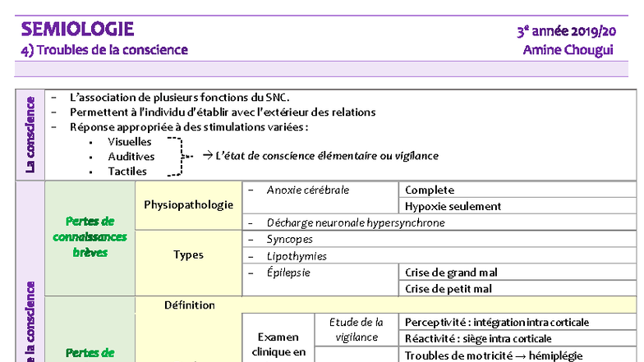The height and width of the screenshot is (362, 644).
Task: Select the 'Syncopes' list entry
Action: 289,239
